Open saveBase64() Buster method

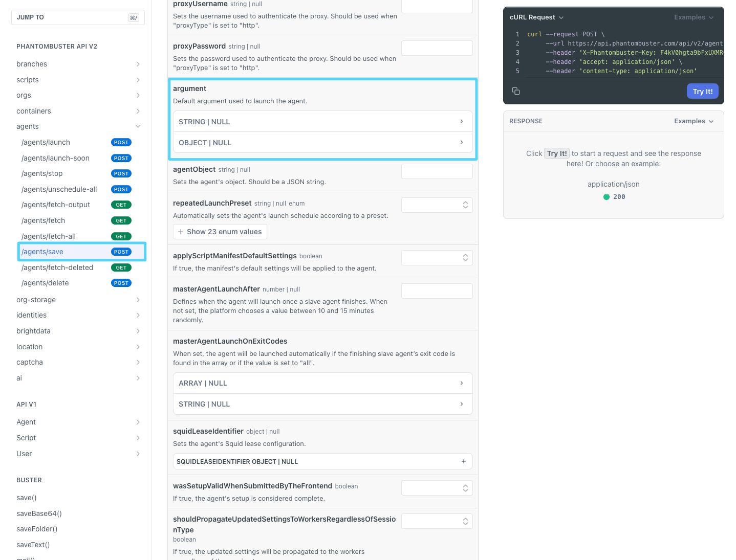coord(39,513)
